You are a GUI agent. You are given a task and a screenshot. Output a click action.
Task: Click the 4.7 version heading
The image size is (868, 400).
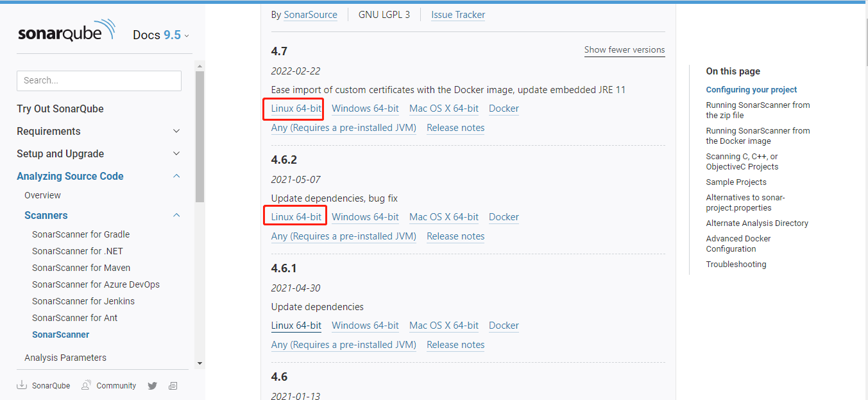279,51
